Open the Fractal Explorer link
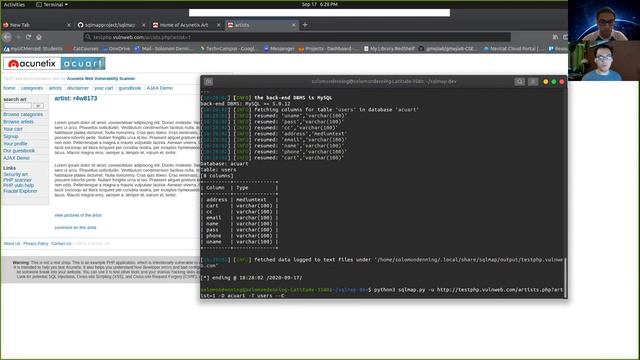This screenshot has width=640, height=360. pos(20,191)
